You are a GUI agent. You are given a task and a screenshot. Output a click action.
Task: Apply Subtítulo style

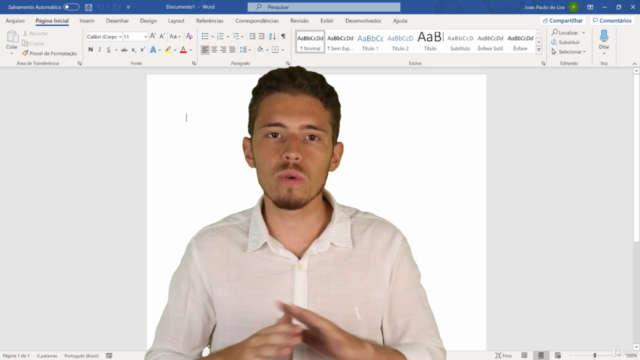click(x=460, y=42)
